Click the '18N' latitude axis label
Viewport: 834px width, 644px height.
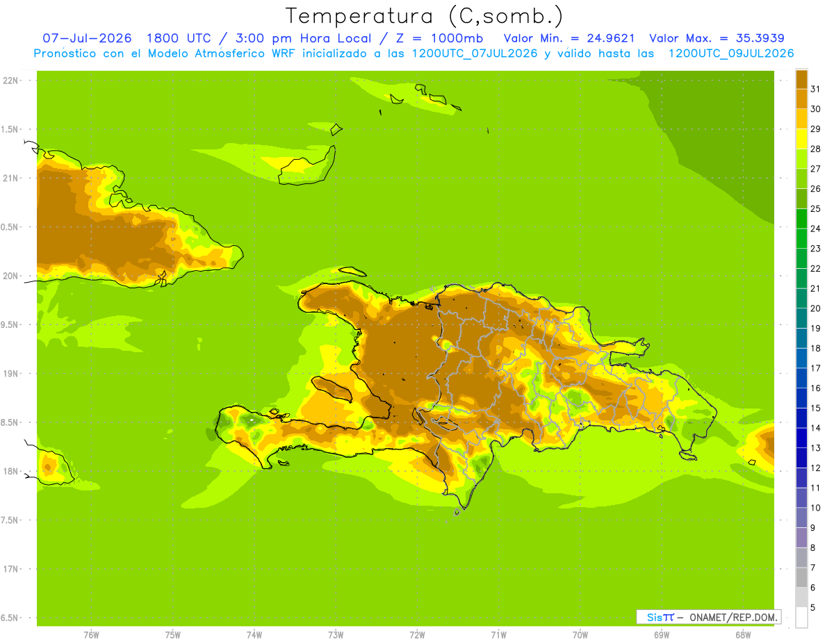10,471
